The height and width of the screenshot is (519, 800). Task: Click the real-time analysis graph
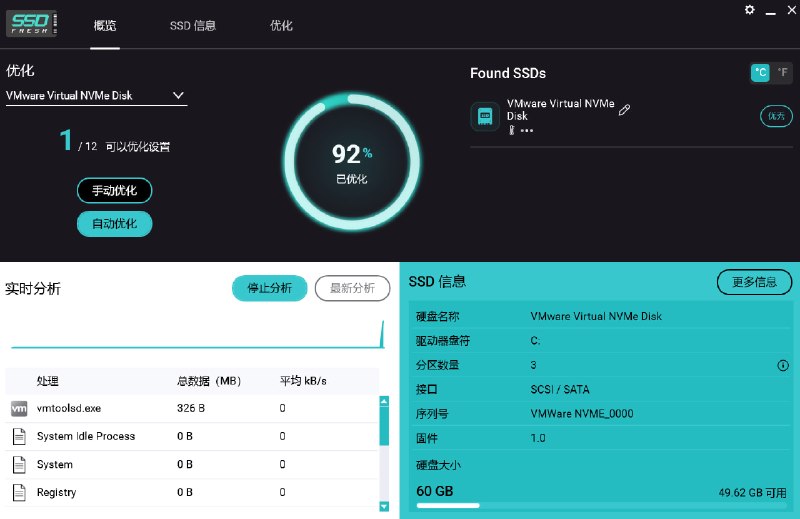tap(197, 334)
